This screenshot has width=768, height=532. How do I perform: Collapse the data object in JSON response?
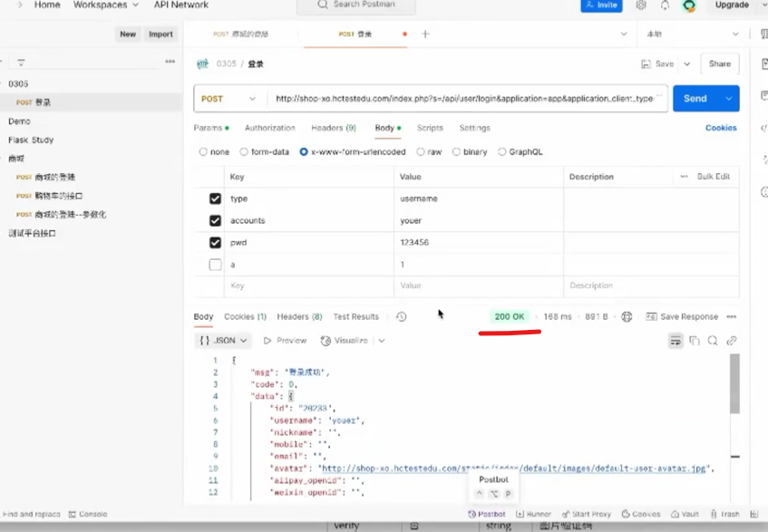(x=290, y=396)
